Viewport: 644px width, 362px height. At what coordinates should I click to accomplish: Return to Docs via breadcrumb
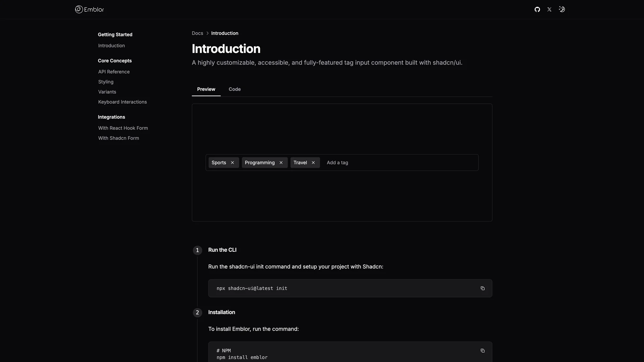[x=197, y=33]
